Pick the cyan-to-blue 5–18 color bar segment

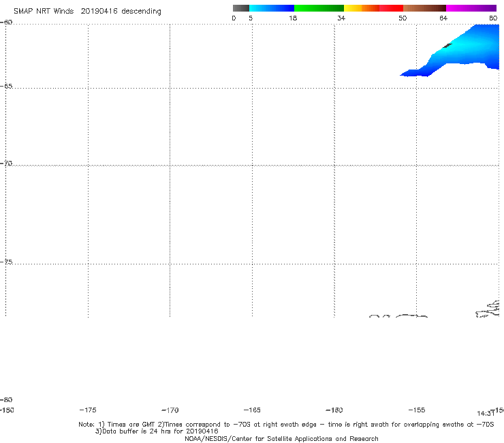[272, 8]
